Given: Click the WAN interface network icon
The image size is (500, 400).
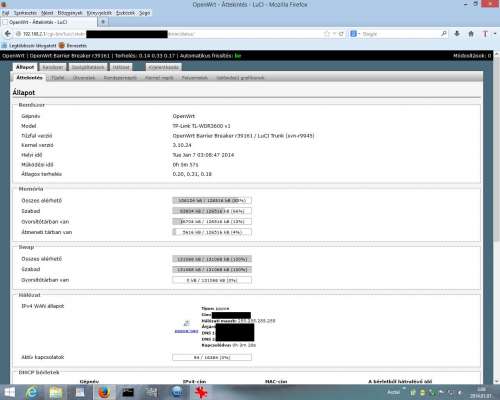Looking at the screenshot, I should [x=187, y=323].
